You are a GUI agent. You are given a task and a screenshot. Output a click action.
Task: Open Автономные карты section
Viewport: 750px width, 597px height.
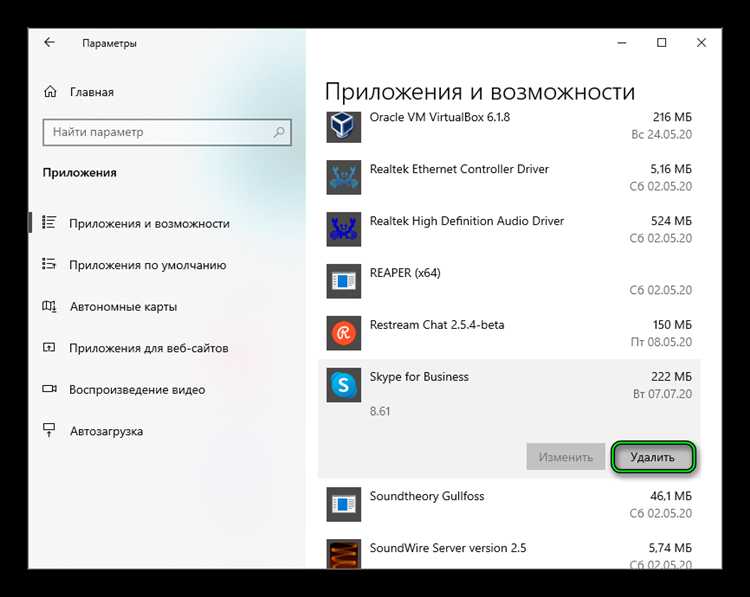pos(123,307)
